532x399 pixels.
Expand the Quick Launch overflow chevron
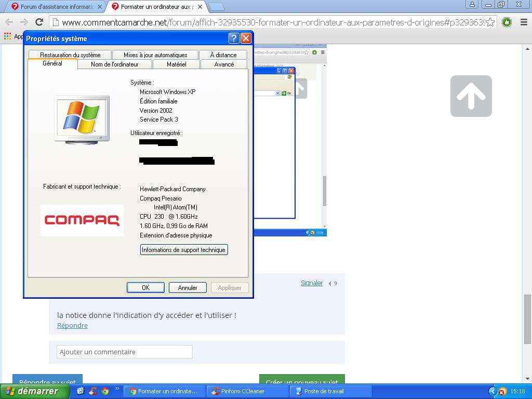click(x=117, y=389)
